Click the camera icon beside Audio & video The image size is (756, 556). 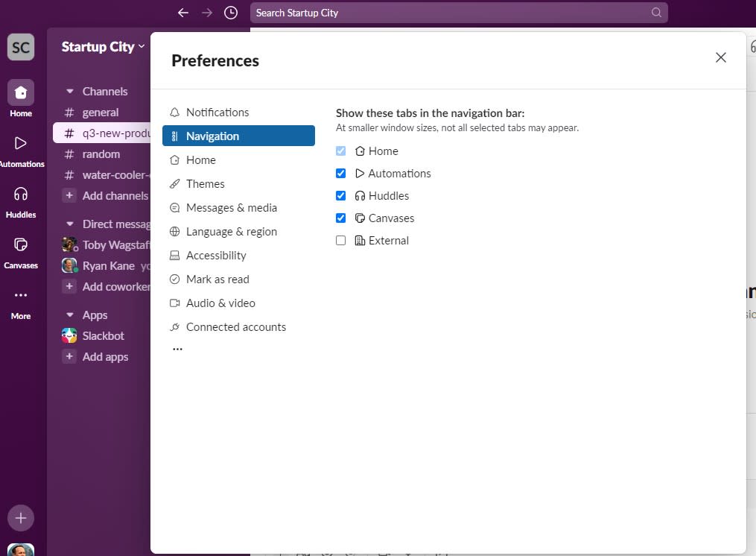(x=174, y=303)
